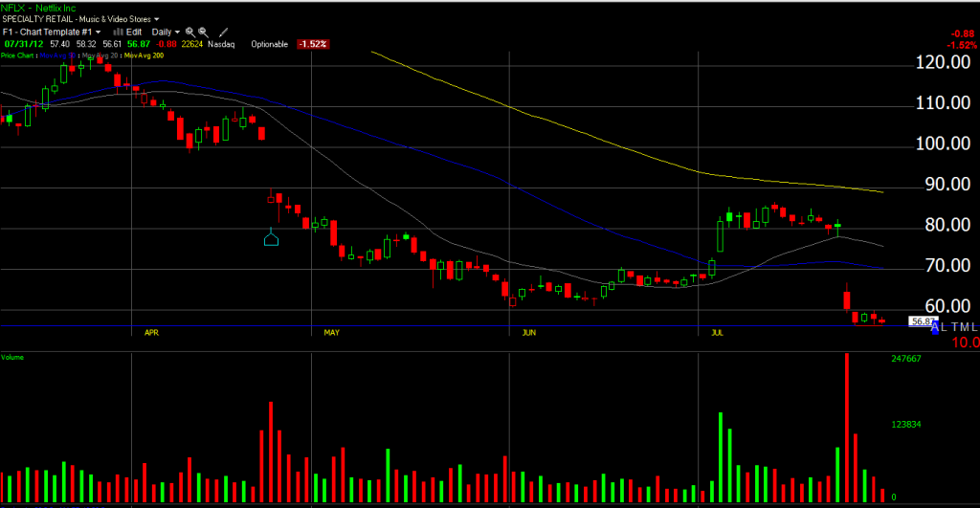The height and width of the screenshot is (508, 980).
Task: Open the Daily timeframe dropdown
Action: pyautogui.click(x=166, y=32)
